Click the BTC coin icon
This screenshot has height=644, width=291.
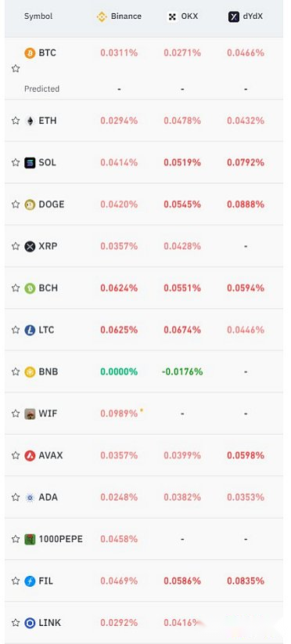click(30, 53)
